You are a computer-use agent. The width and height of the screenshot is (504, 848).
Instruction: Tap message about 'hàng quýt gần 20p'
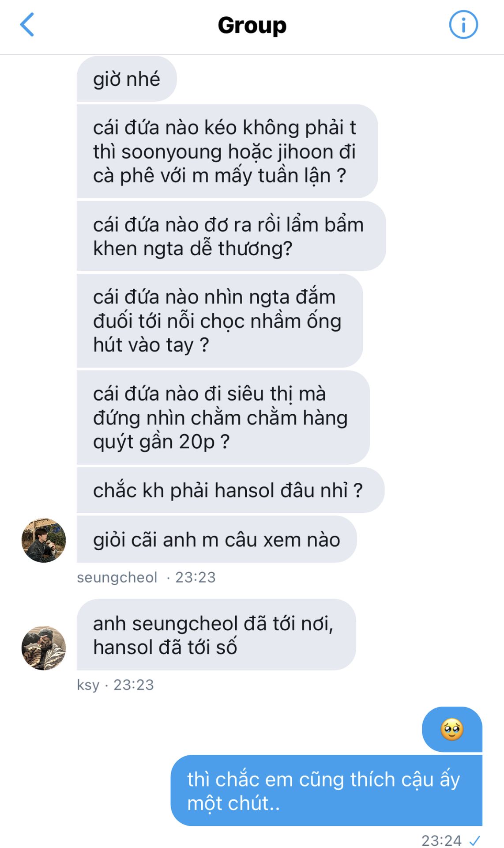pyautogui.click(x=223, y=417)
